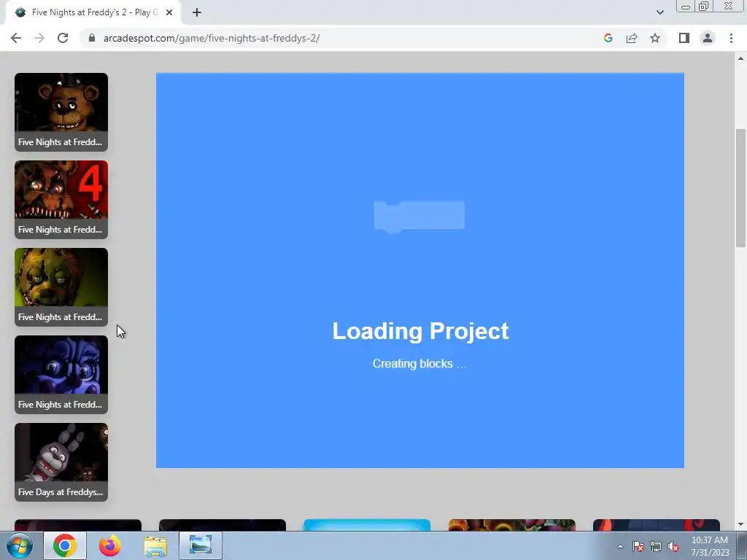Select the Five Nights at Freddy's 2 tab
747x560 pixels.
93,13
